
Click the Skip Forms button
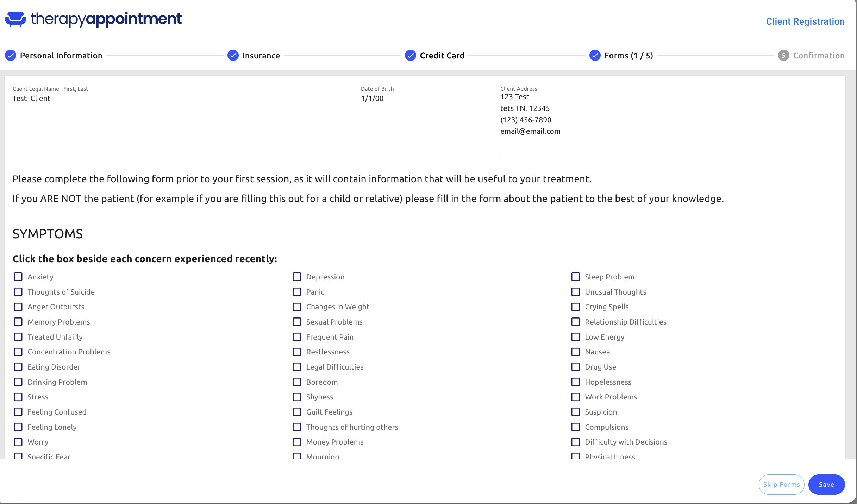click(781, 485)
